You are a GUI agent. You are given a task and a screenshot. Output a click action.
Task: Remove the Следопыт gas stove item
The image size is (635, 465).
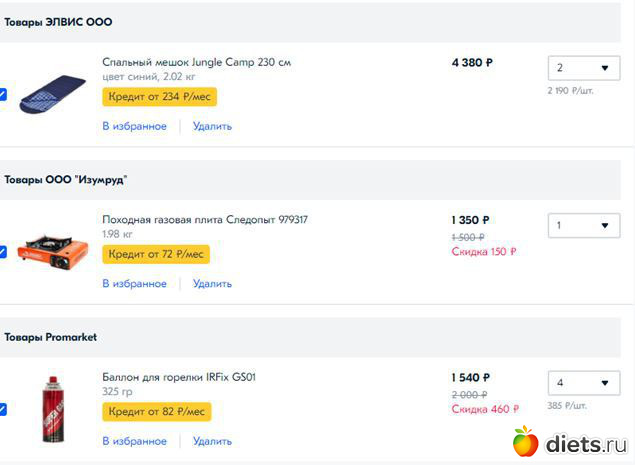pyautogui.click(x=212, y=284)
